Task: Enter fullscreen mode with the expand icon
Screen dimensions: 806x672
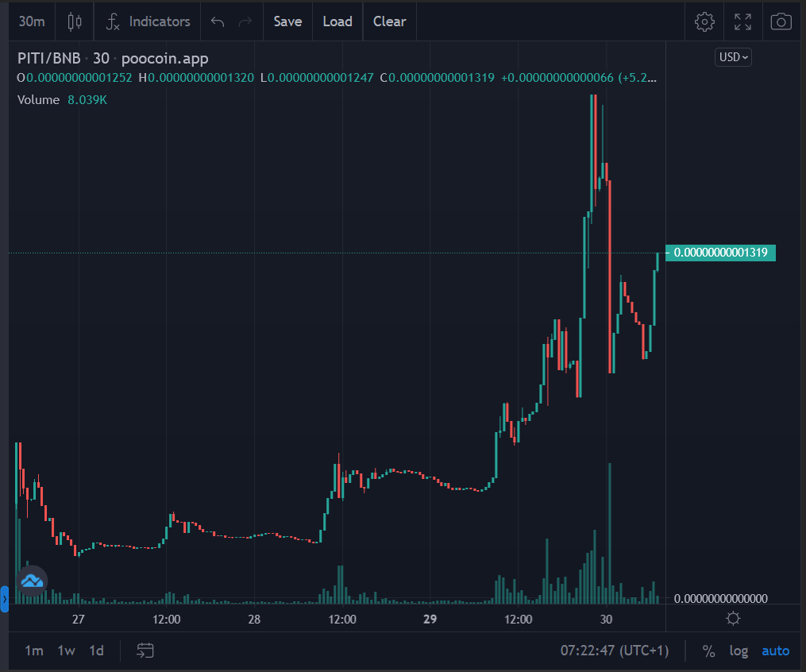Action: (742, 21)
